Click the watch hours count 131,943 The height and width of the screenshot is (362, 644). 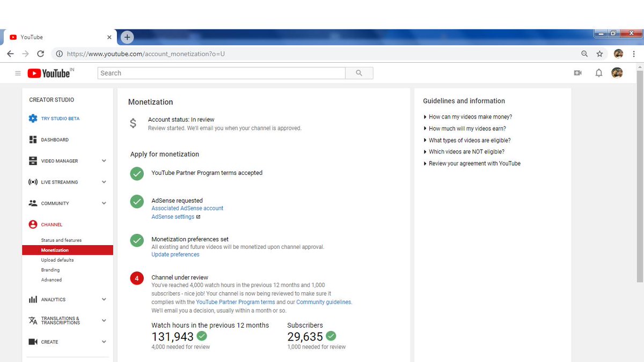pos(172,337)
